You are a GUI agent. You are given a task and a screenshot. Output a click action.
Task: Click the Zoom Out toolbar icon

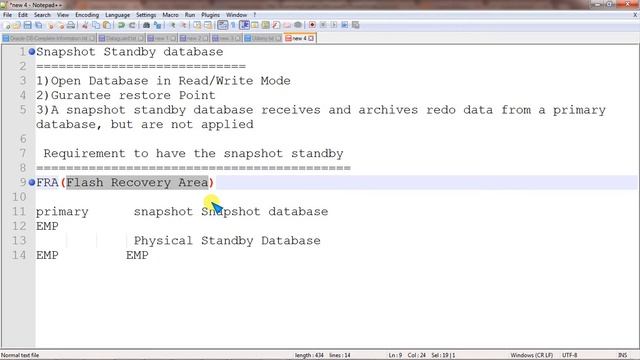pyautogui.click(x=183, y=25)
